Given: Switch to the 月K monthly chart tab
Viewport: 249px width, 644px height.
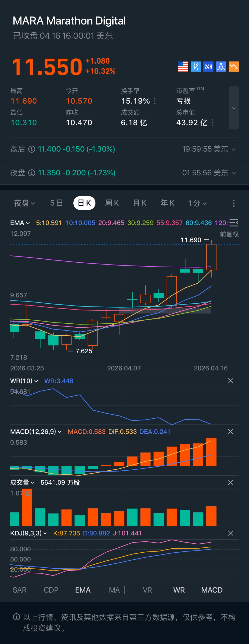Looking at the screenshot, I should coord(140,203).
